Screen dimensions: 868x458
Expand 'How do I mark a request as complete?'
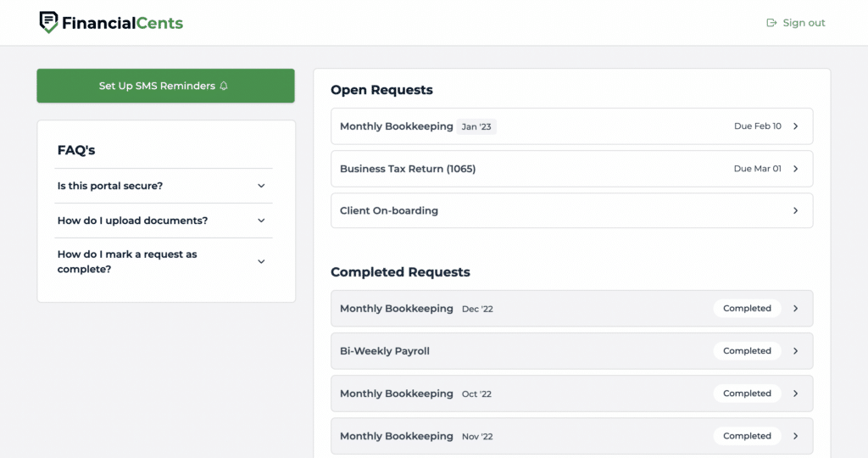[164, 261]
